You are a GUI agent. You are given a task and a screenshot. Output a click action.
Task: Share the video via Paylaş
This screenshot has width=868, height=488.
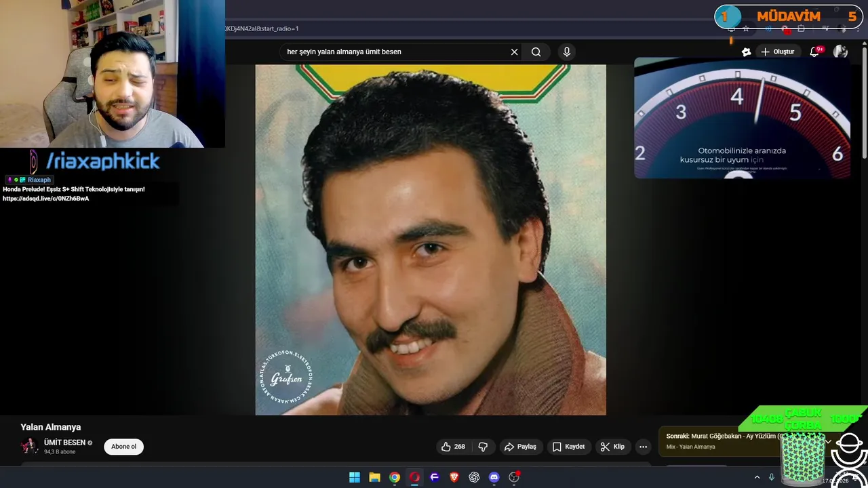520,447
